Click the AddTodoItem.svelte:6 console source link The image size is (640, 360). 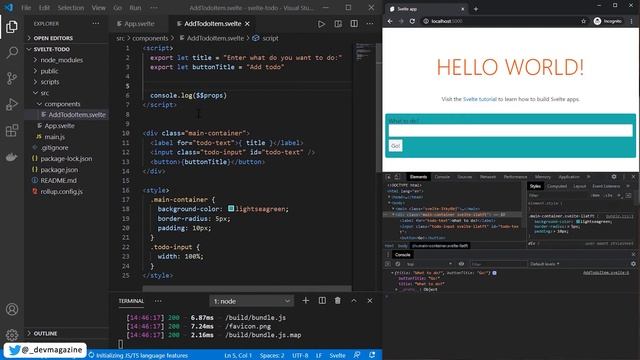[x=606, y=273]
